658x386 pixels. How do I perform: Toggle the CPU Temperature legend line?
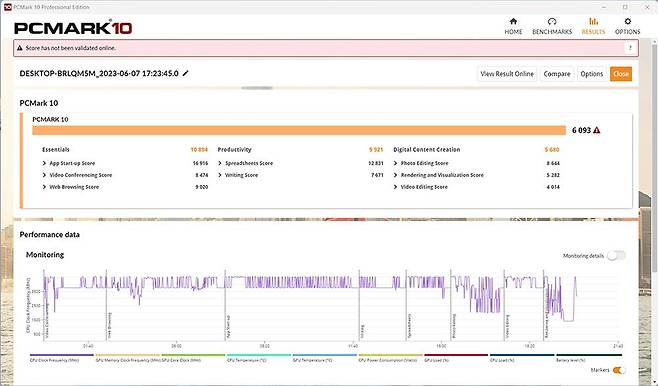pyautogui.click(x=259, y=355)
